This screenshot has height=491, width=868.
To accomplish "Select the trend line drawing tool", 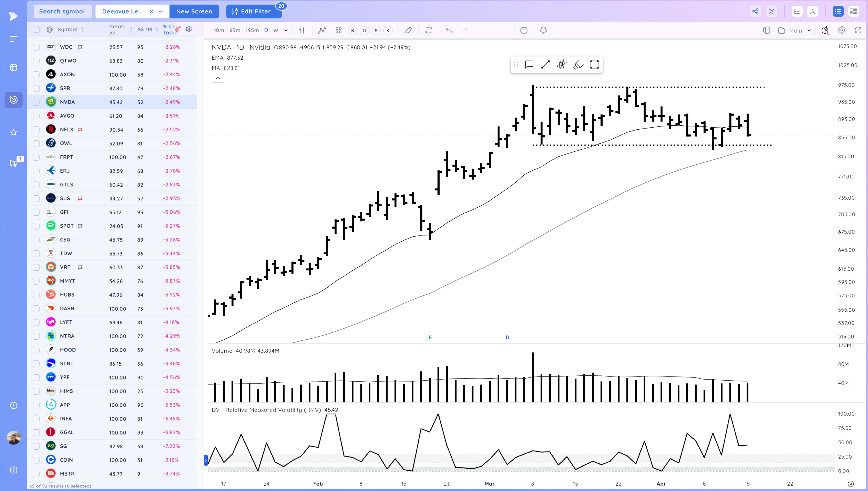I will (x=545, y=64).
